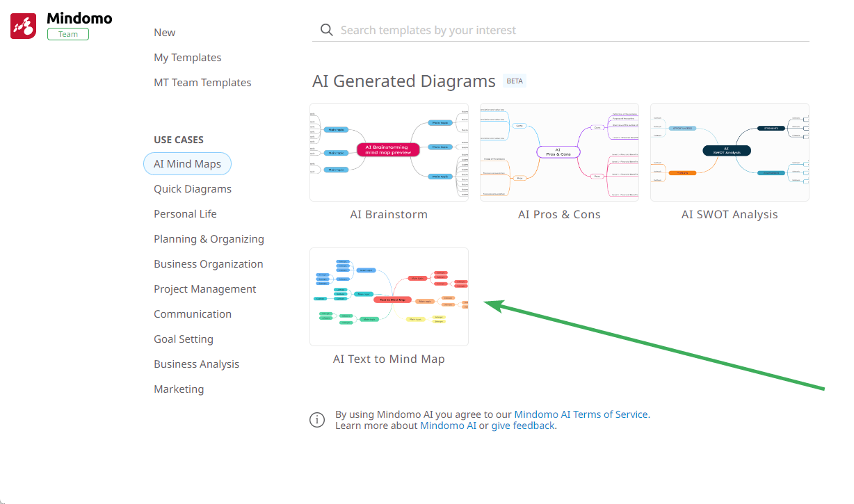Follow the Mindomo AI learn more link
The height and width of the screenshot is (504, 854).
pos(448,425)
